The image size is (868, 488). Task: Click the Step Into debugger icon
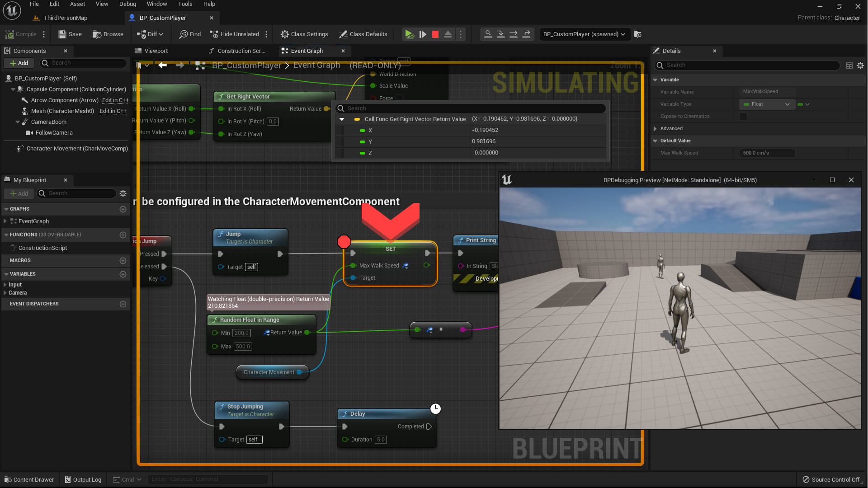point(500,34)
